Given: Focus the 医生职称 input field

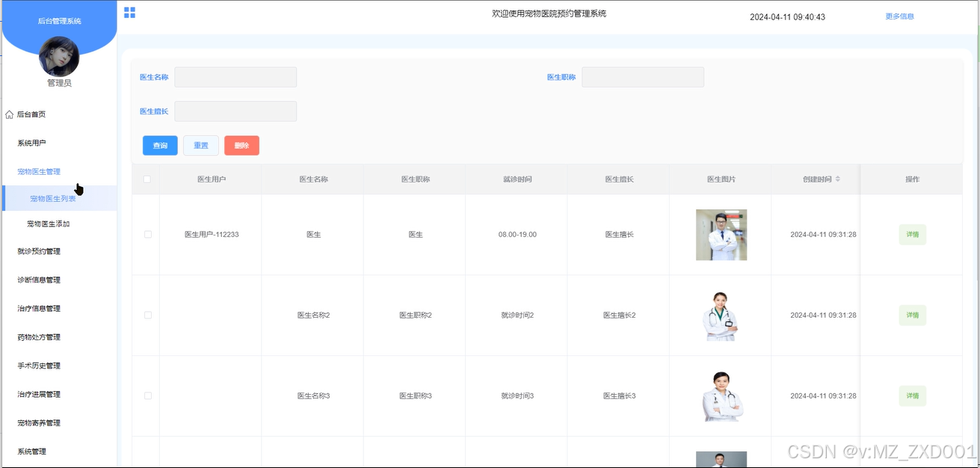Looking at the screenshot, I should tap(643, 77).
